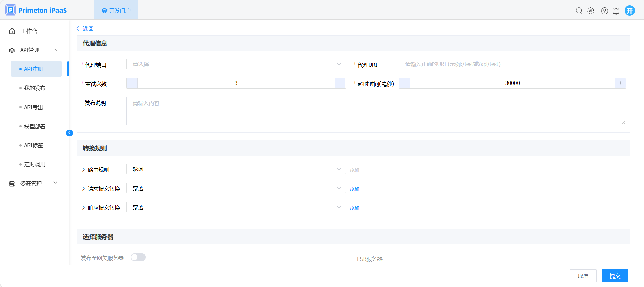Click the 代理URI input field
644x287 pixels.
coord(512,64)
